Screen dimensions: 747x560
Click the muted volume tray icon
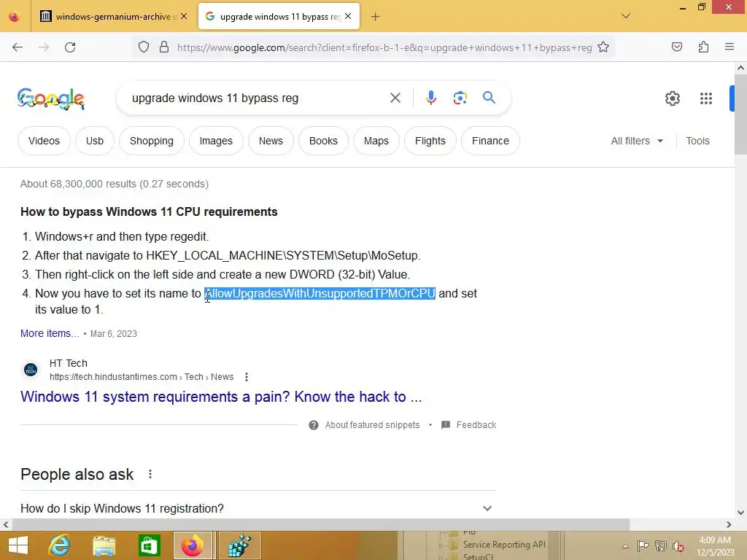679,546
